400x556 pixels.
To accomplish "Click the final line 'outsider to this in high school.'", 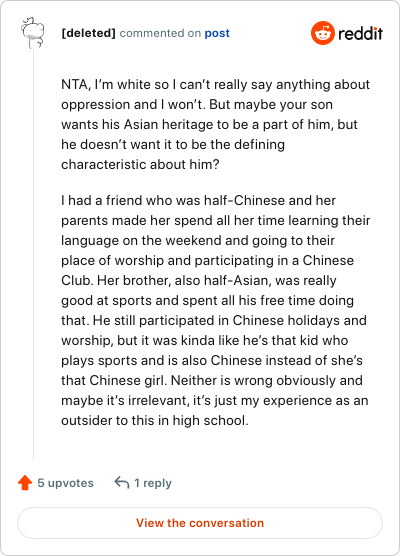I will click(155, 421).
